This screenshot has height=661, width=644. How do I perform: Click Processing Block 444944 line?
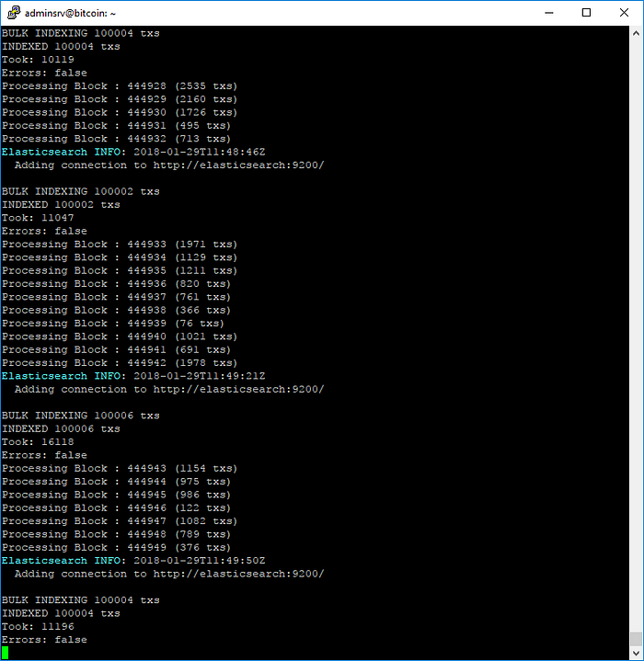pyautogui.click(x=117, y=482)
